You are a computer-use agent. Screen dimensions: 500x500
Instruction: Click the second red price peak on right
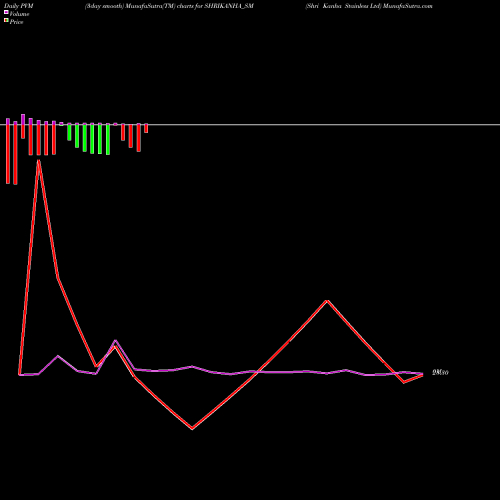327,301
